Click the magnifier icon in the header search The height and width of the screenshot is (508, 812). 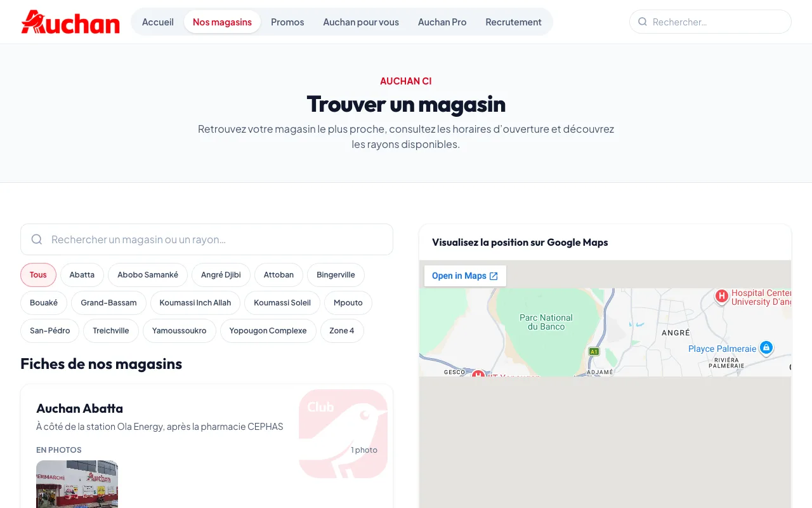[643, 22]
